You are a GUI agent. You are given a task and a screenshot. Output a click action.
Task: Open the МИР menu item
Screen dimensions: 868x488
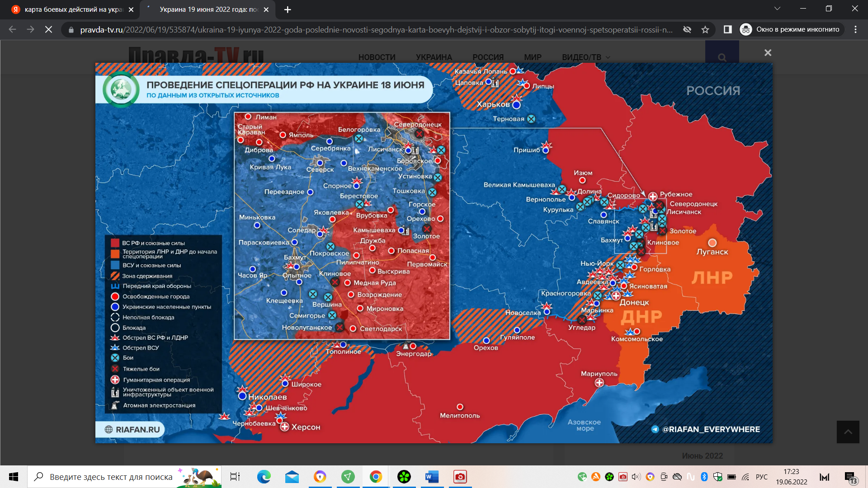(533, 57)
